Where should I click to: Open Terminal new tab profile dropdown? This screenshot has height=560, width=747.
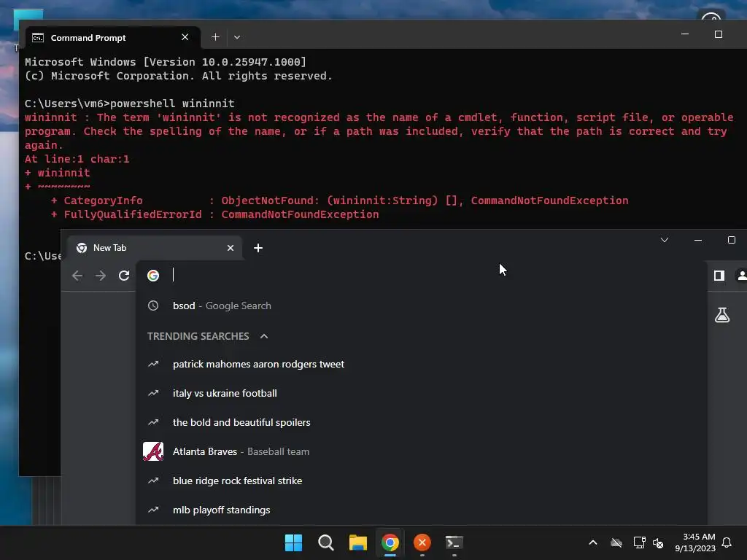(x=237, y=37)
